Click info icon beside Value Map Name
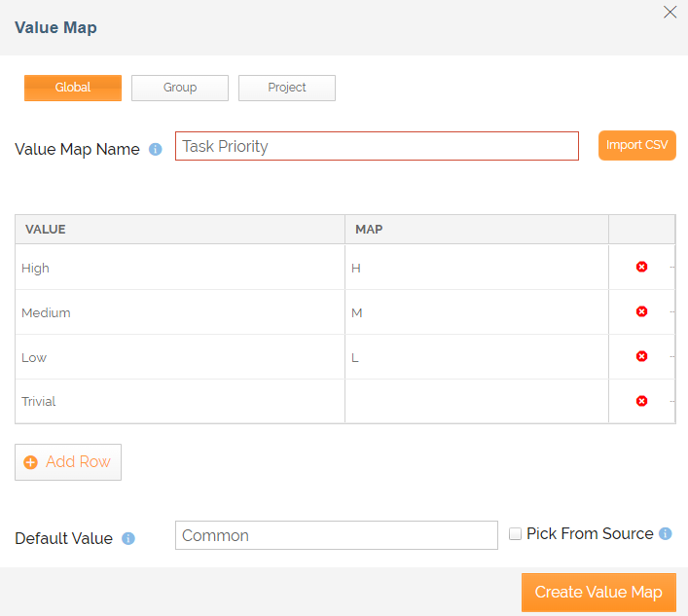 156,150
